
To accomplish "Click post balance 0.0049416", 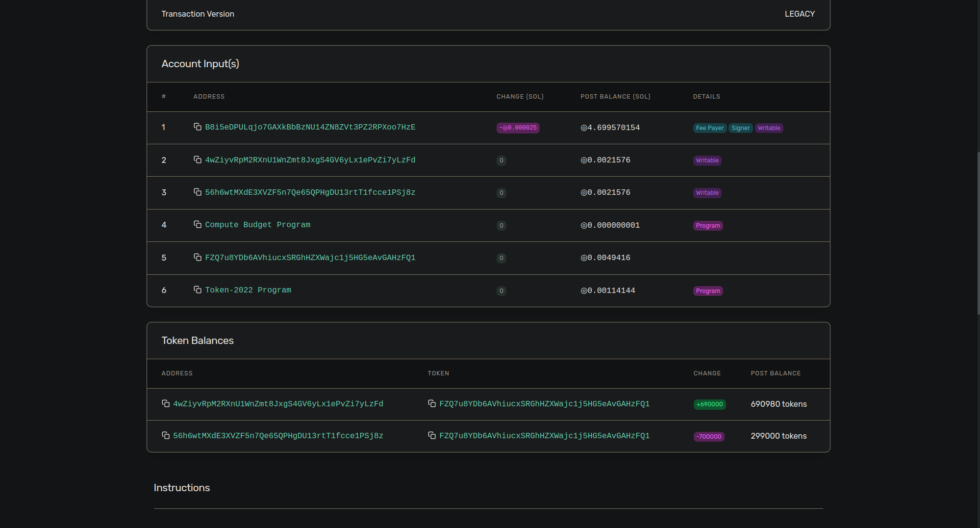I will pyautogui.click(x=605, y=258).
